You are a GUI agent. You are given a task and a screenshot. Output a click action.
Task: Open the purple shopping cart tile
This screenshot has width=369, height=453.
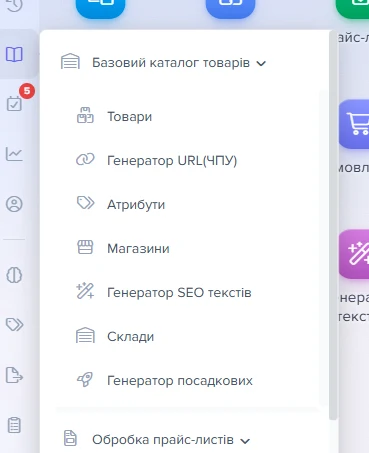(x=354, y=124)
